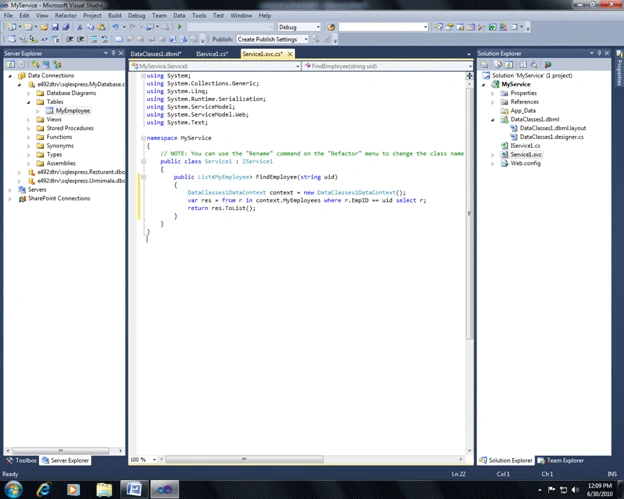Viewport: 624px width, 499px height.
Task: Open the Build menu
Action: click(x=115, y=16)
